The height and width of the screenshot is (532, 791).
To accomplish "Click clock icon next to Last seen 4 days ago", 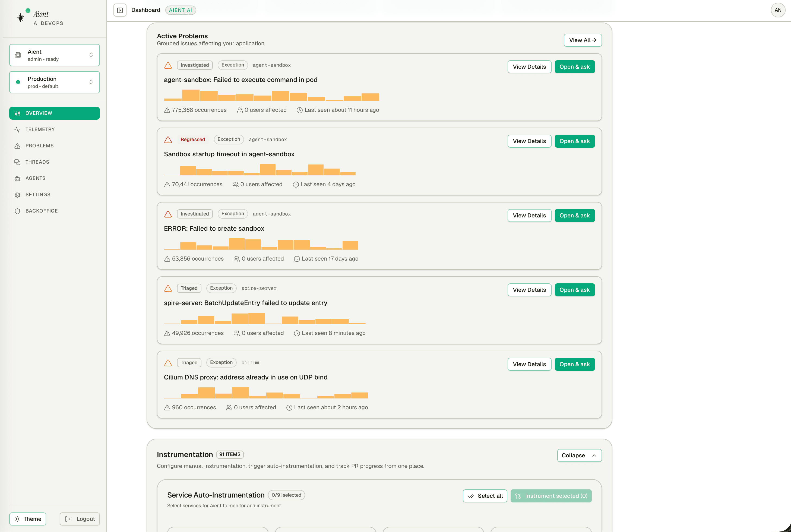I will pos(296,185).
